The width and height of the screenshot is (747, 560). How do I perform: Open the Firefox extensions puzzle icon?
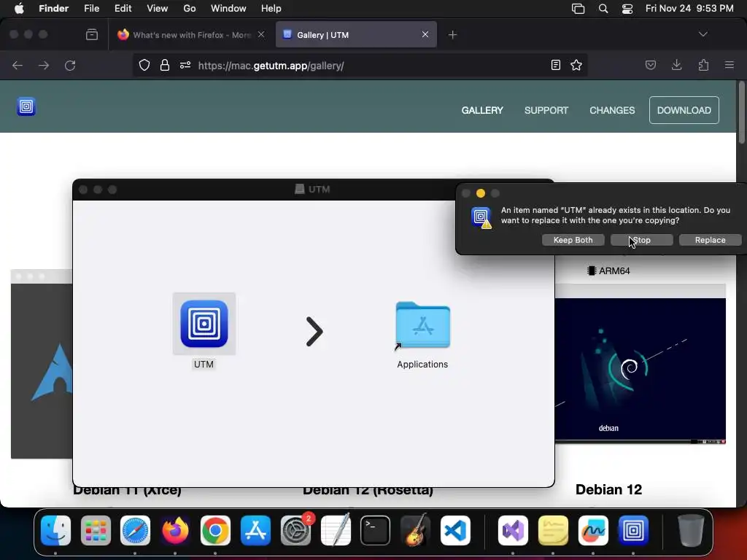pos(703,65)
